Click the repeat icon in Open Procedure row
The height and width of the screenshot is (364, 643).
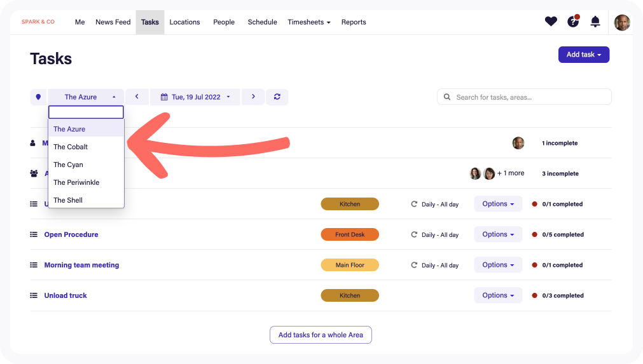tap(414, 234)
